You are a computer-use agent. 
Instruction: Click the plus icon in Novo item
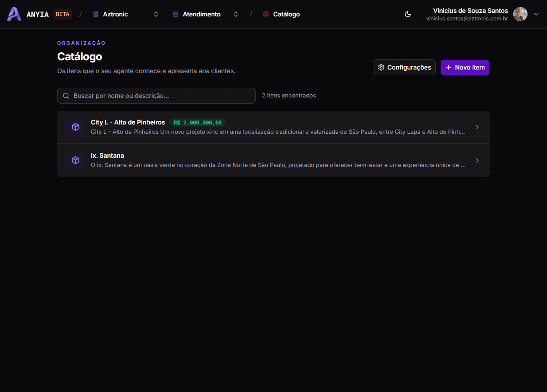click(x=449, y=67)
